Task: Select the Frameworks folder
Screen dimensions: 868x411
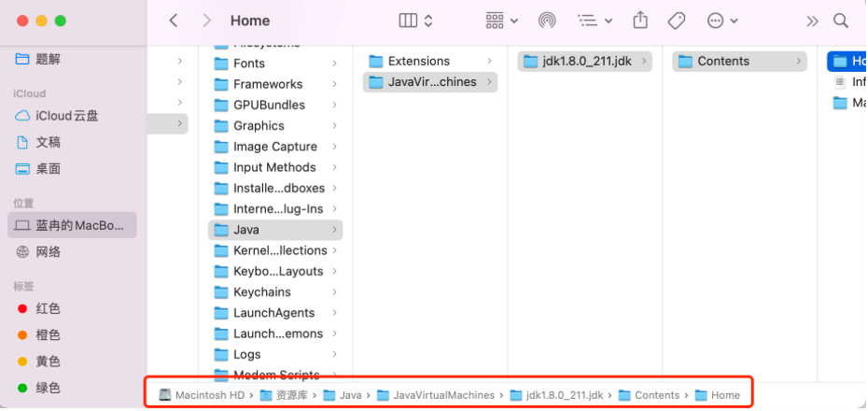Action: (275, 84)
